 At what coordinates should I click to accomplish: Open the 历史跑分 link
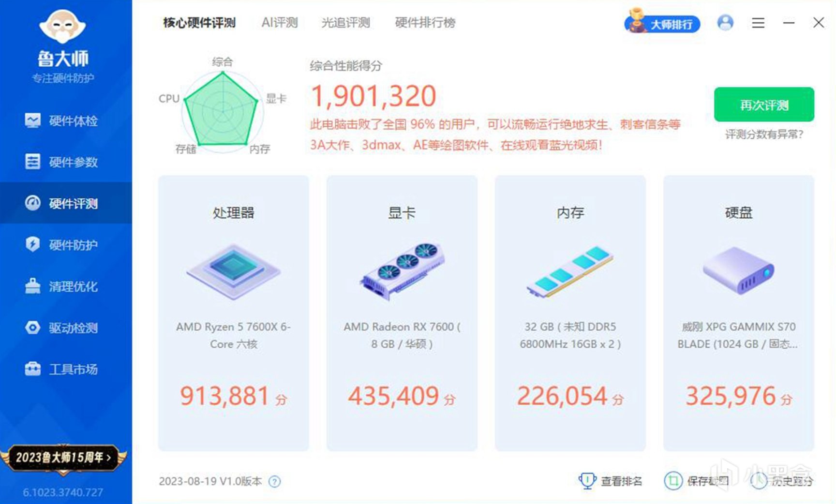point(792,481)
